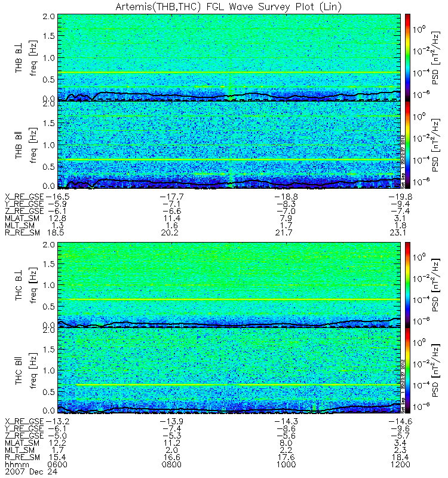
Task: Click the Y_RE_GSE value -5.9
Action: (x=57, y=204)
